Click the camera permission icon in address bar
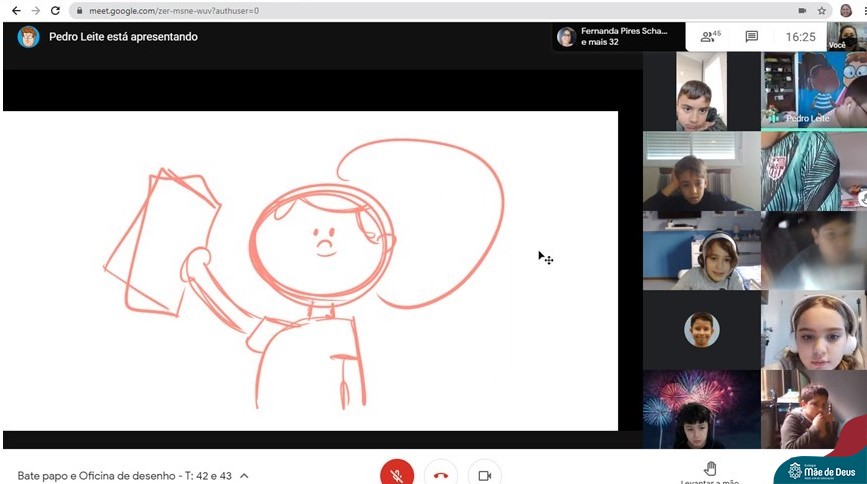 [x=801, y=10]
